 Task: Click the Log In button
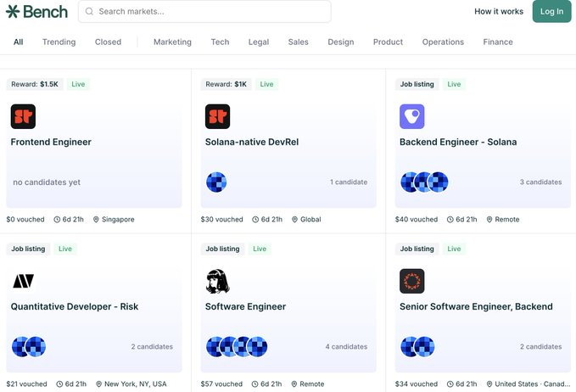(x=551, y=11)
